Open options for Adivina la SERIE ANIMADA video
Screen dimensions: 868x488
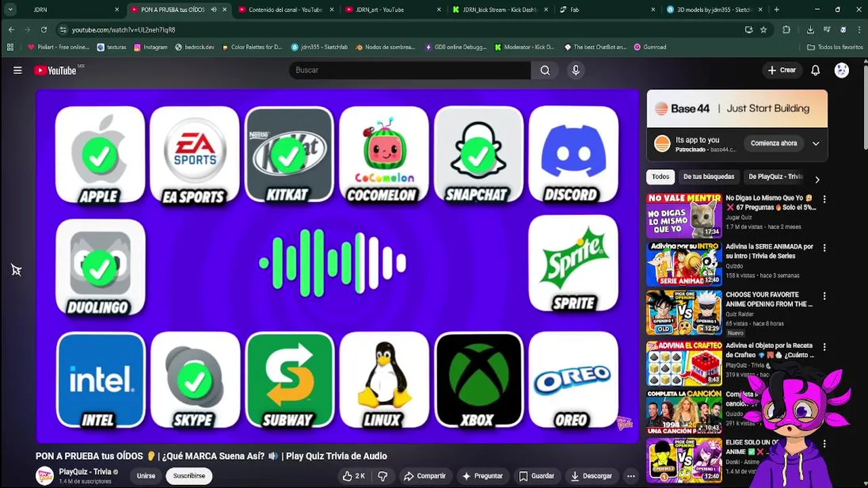825,248
